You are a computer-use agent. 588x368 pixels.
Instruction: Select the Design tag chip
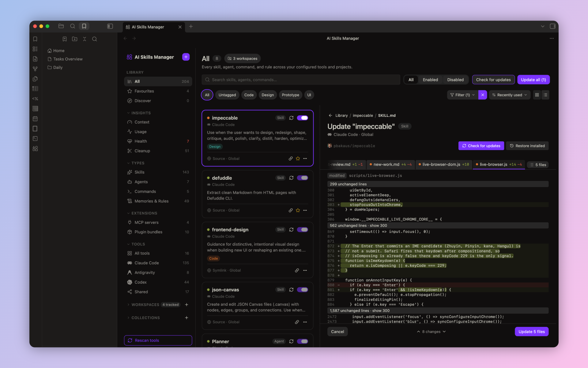268,95
